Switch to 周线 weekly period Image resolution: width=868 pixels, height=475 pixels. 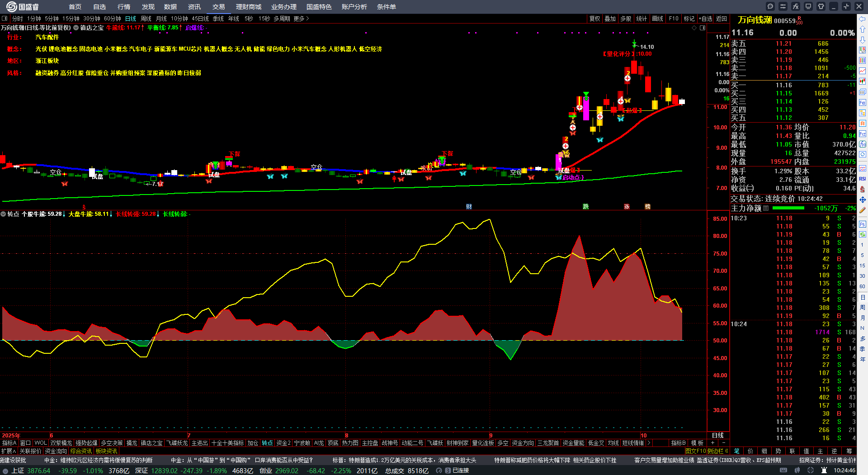pos(146,19)
